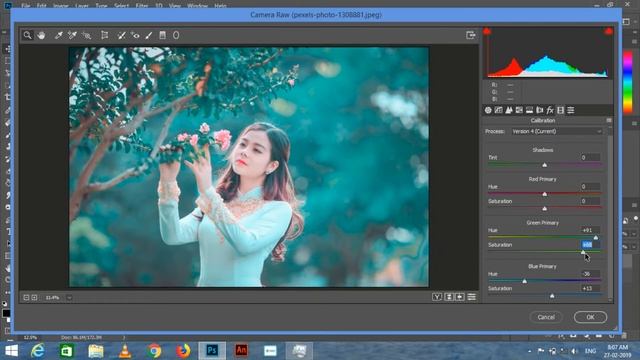Screen dimensions: 640x360
Task: Click the Green Primary Saturation value field
Action: [x=590, y=245]
